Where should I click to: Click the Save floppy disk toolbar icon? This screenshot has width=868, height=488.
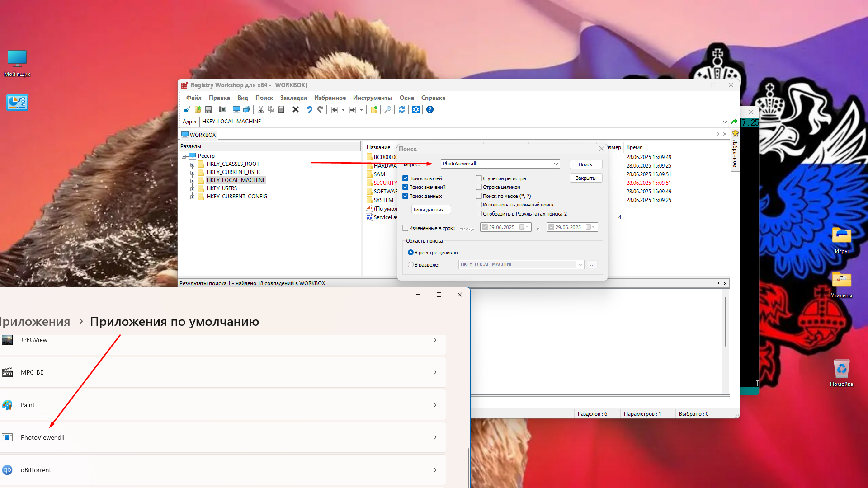pyautogui.click(x=208, y=109)
